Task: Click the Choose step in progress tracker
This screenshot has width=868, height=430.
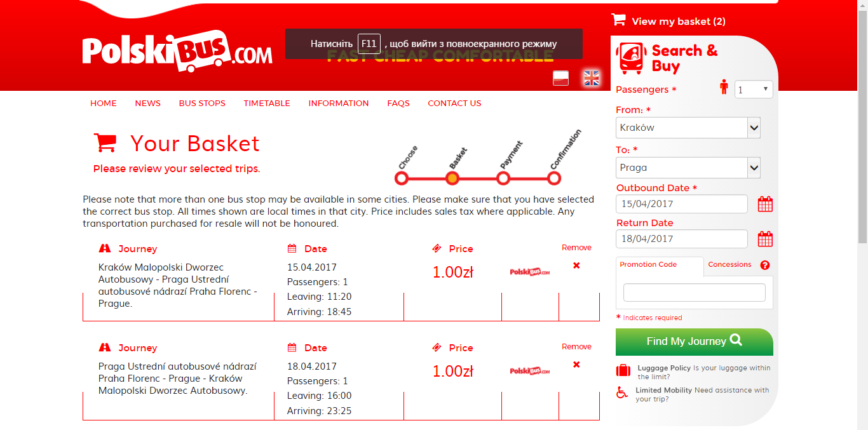Action: coord(402,178)
